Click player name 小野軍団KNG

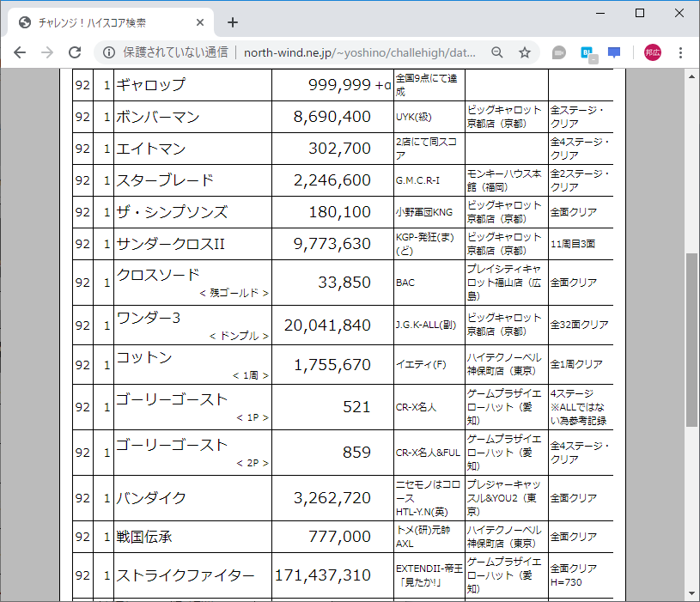click(424, 212)
